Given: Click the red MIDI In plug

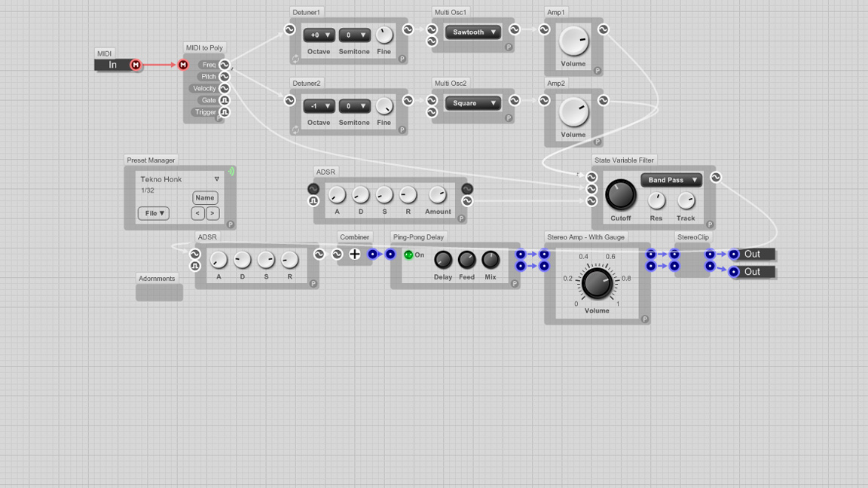Looking at the screenshot, I should click(x=136, y=65).
